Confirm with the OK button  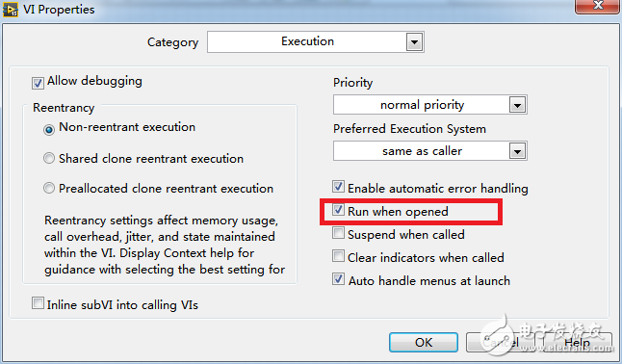[424, 342]
